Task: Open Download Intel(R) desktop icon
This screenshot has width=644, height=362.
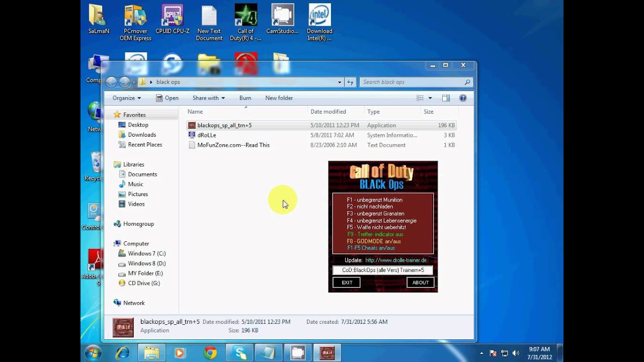Action: point(319,23)
